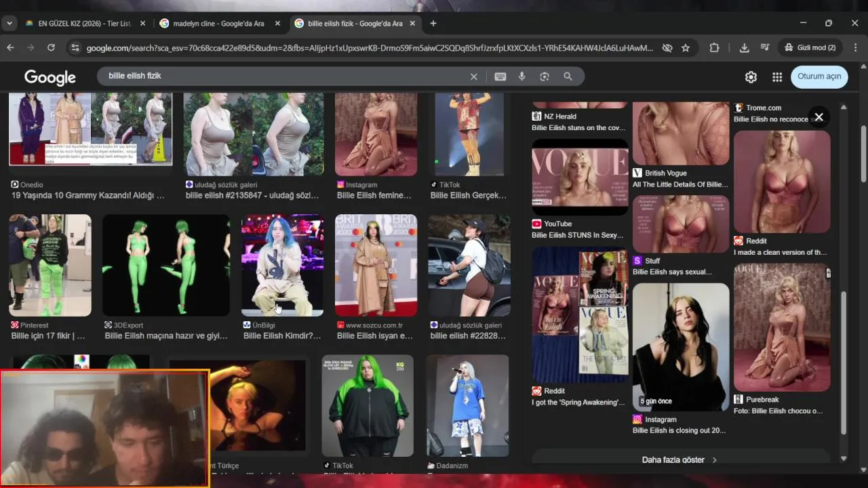Click the tab search dropdown arrow
The width and height of the screenshot is (868, 488).
9,23
